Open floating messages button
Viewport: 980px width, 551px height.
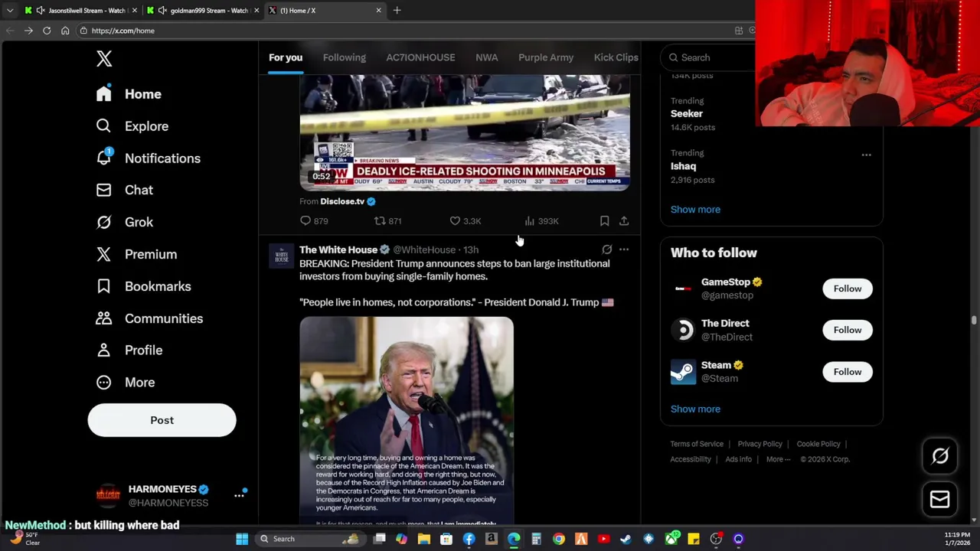[x=940, y=500]
